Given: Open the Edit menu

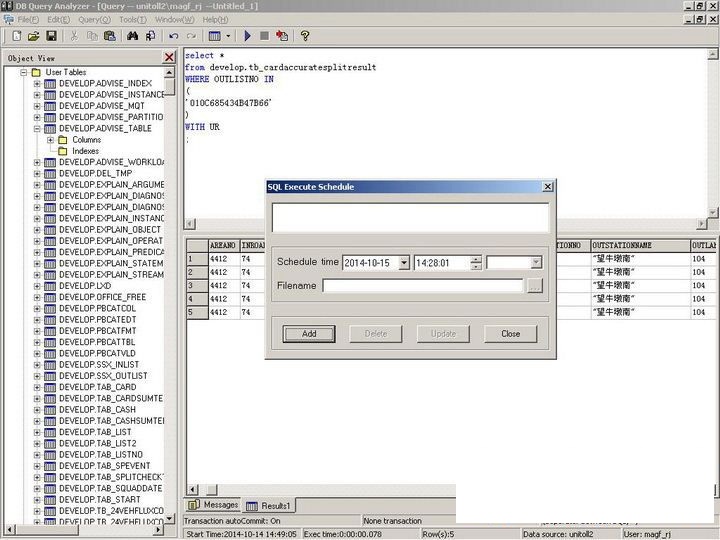Looking at the screenshot, I should 58,20.
